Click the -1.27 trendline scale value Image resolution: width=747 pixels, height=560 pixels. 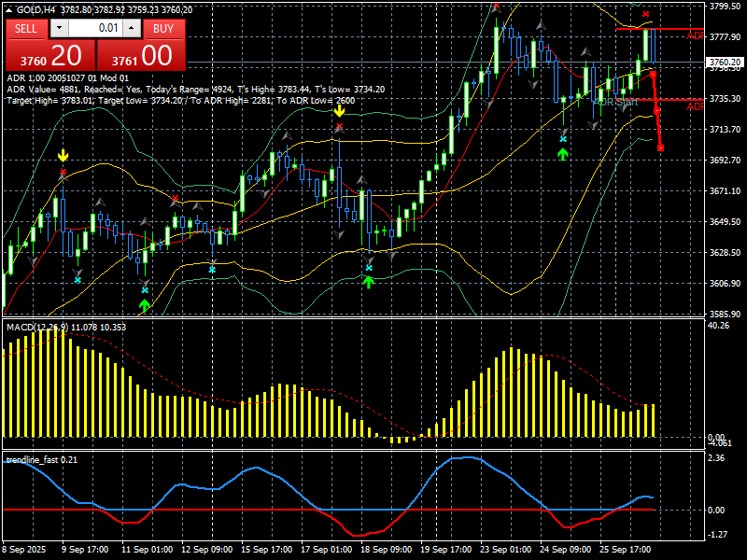pyautogui.click(x=717, y=534)
